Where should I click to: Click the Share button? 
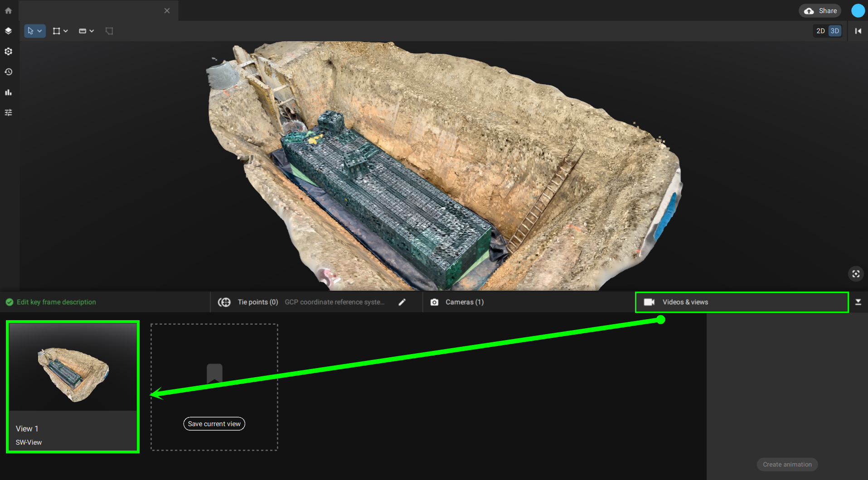coord(820,11)
